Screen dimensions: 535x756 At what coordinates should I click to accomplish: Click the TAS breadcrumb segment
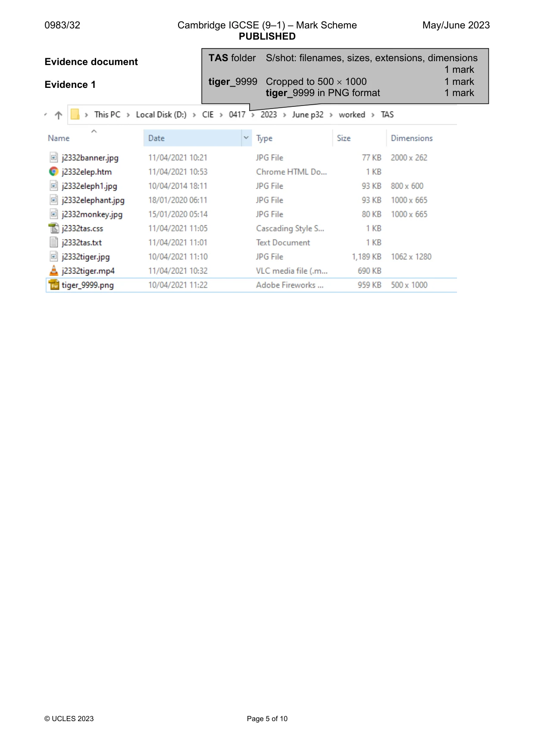coord(387,115)
